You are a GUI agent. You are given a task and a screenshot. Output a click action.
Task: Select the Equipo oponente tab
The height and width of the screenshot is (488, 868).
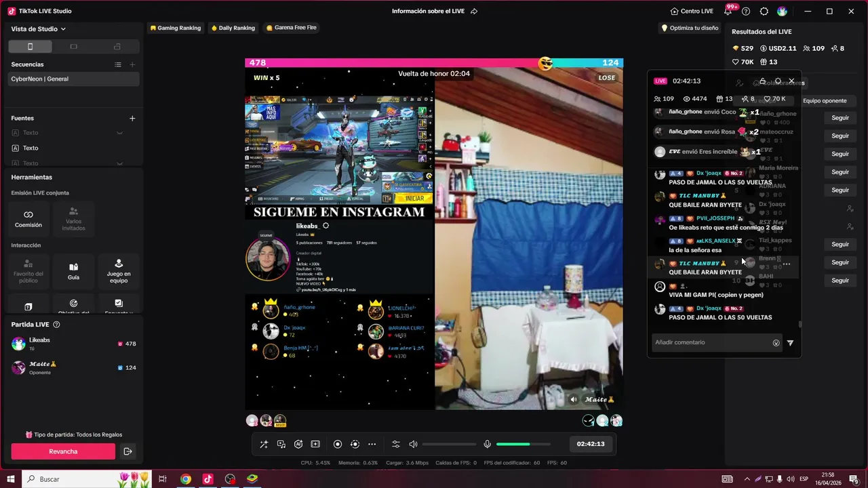(825, 101)
